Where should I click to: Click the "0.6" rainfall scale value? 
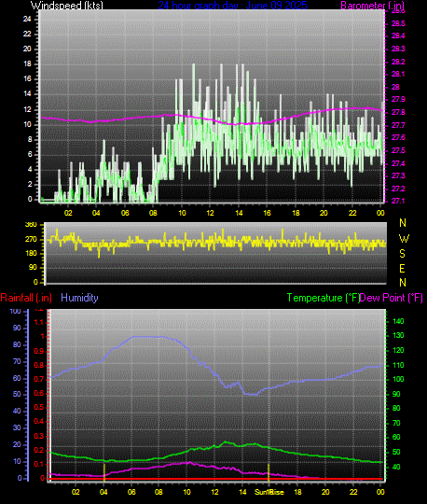[39, 394]
